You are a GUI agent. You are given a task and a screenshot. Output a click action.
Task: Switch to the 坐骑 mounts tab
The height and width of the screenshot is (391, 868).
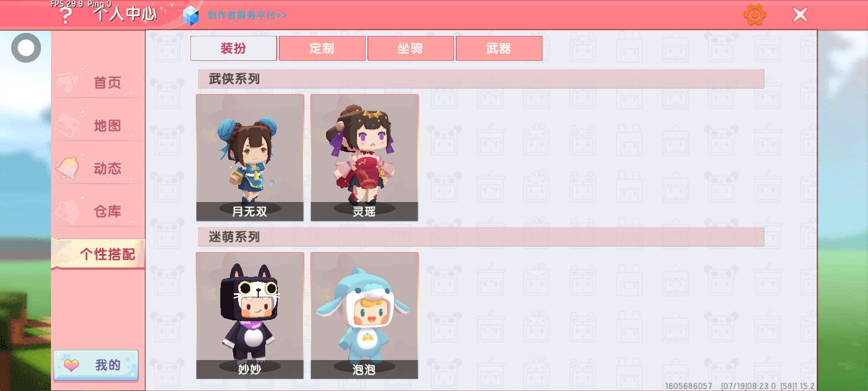[x=411, y=48]
